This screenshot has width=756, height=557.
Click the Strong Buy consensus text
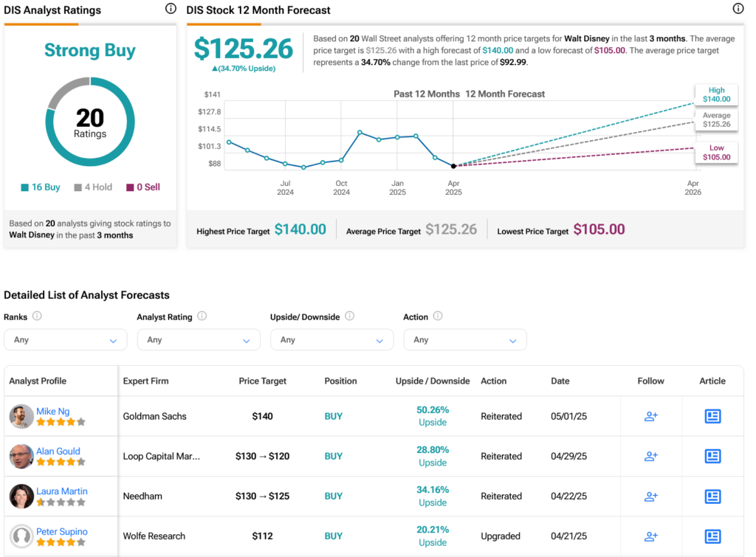point(89,50)
